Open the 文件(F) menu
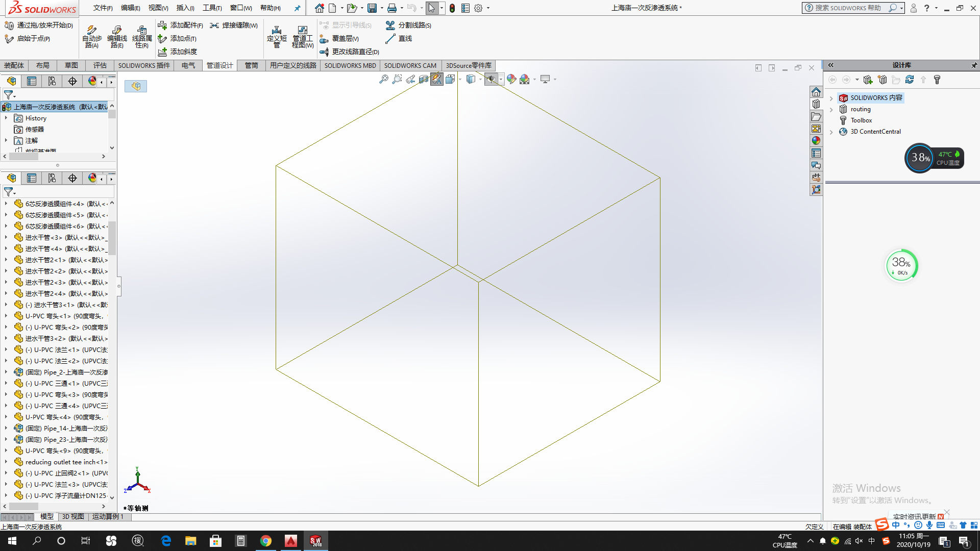This screenshot has width=980, height=551. [x=103, y=8]
